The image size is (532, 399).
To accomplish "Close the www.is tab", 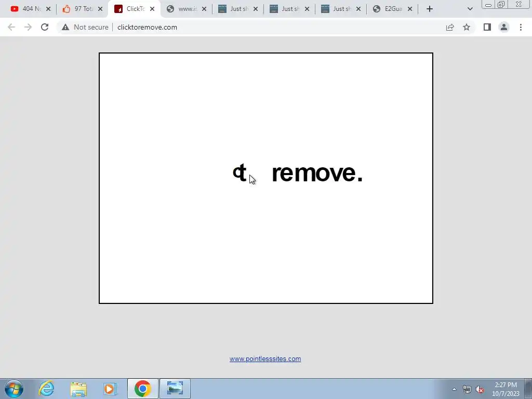I will point(204,9).
